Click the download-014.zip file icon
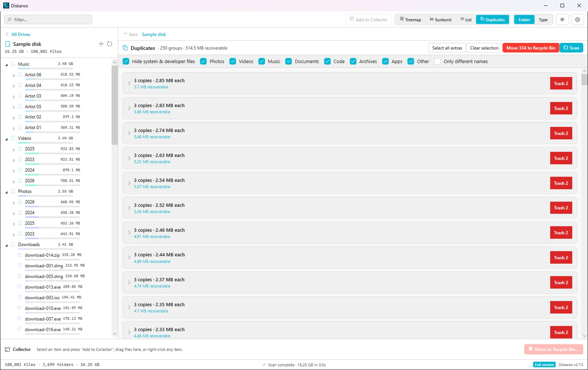 [x=20, y=255]
